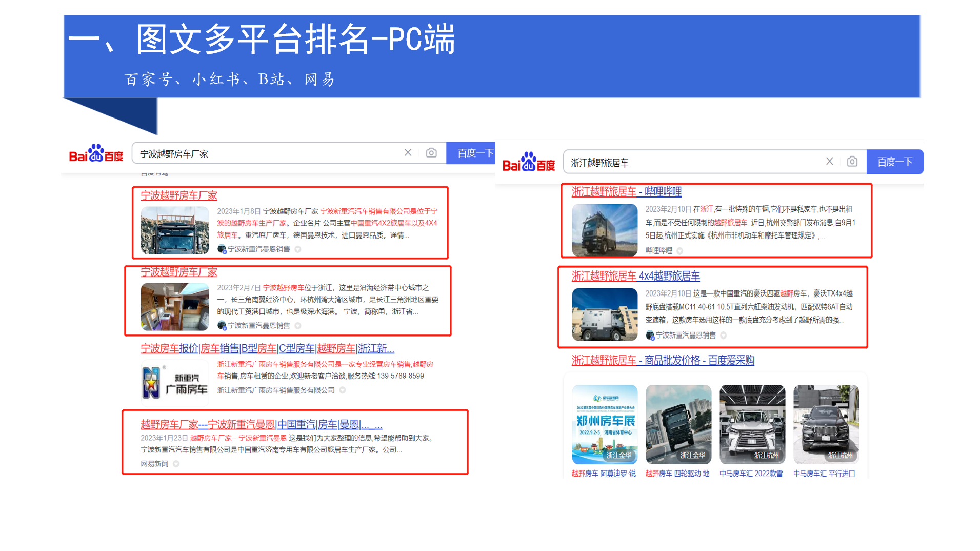The height and width of the screenshot is (551, 980).
Task: Clear the 宁波越野房车厂家 search query
Action: point(408,153)
